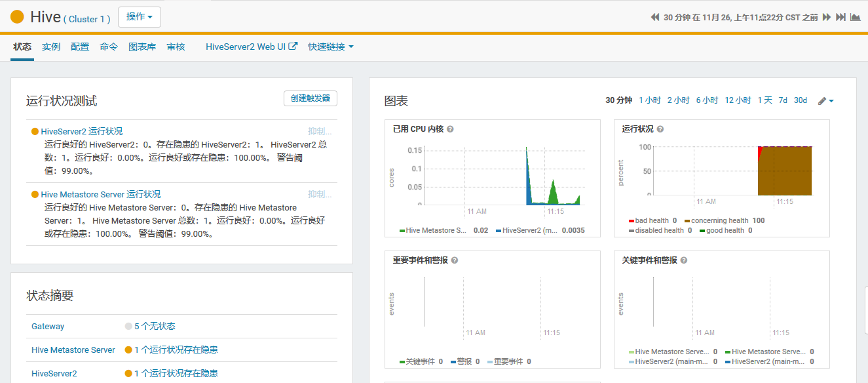Open the time-range chart selector icon
This screenshot has width=868, height=383.
point(855,17)
